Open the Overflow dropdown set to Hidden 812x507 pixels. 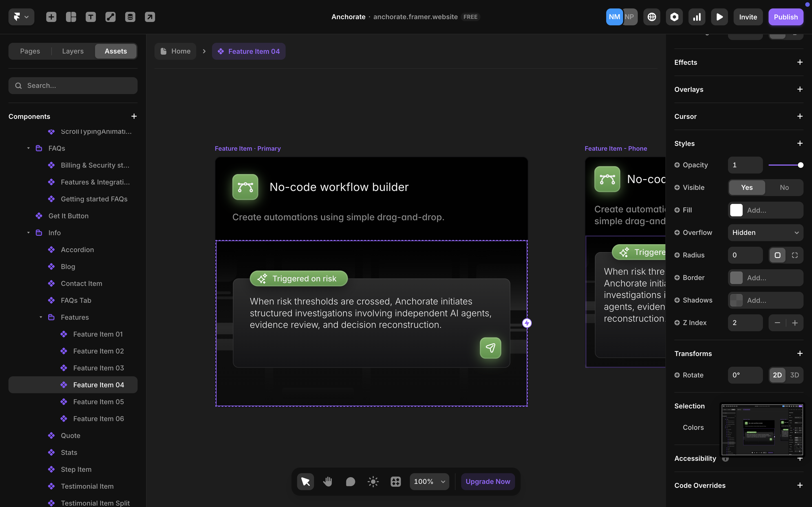[x=765, y=232]
